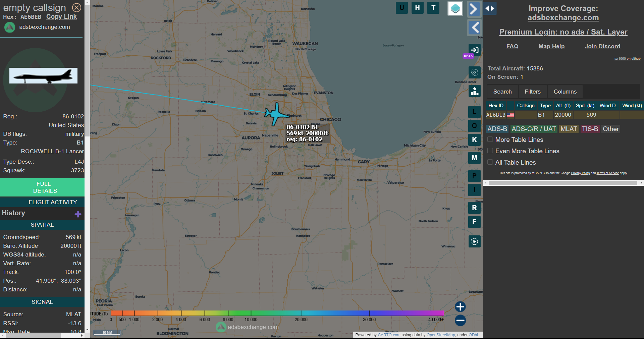
Task: Open the map layers selector icon
Action: [455, 8]
